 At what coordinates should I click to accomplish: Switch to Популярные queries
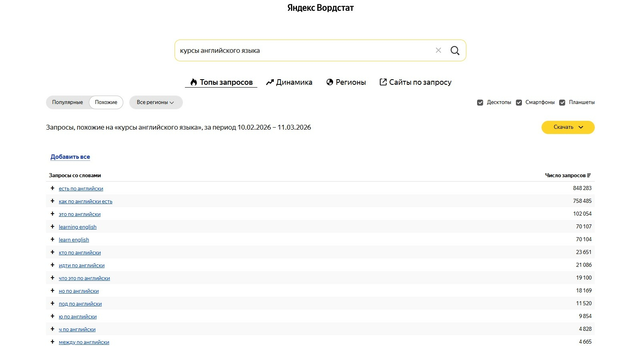pyautogui.click(x=67, y=102)
